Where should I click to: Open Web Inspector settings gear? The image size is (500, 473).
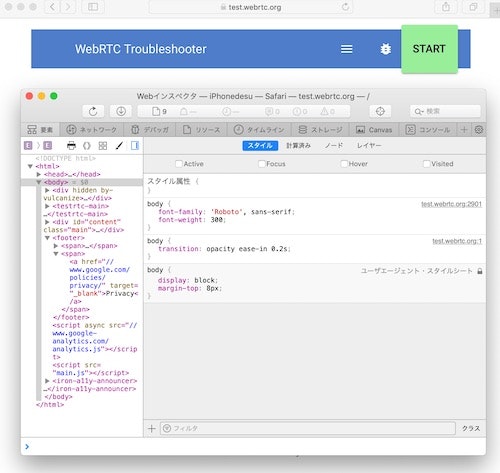tap(479, 130)
